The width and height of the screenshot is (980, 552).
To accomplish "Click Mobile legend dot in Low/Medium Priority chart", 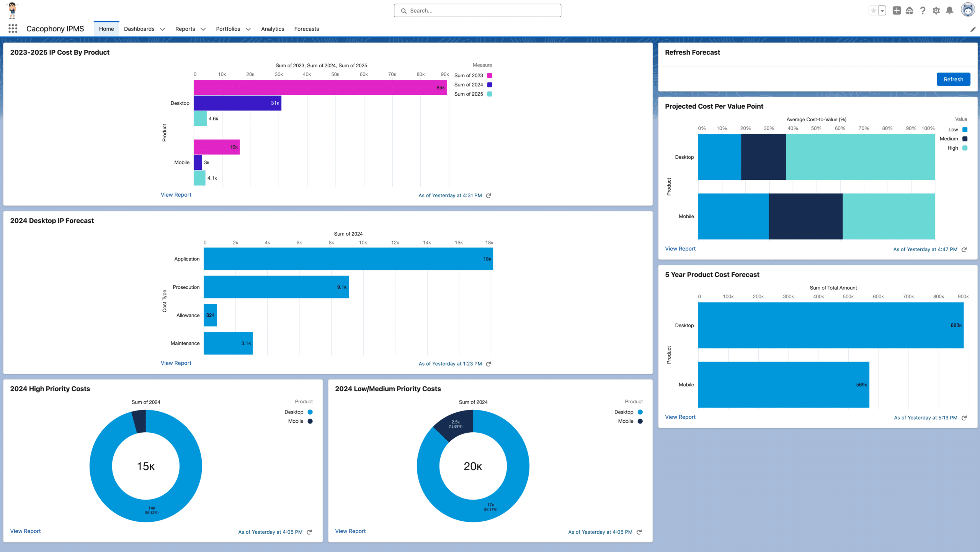I will (640, 421).
